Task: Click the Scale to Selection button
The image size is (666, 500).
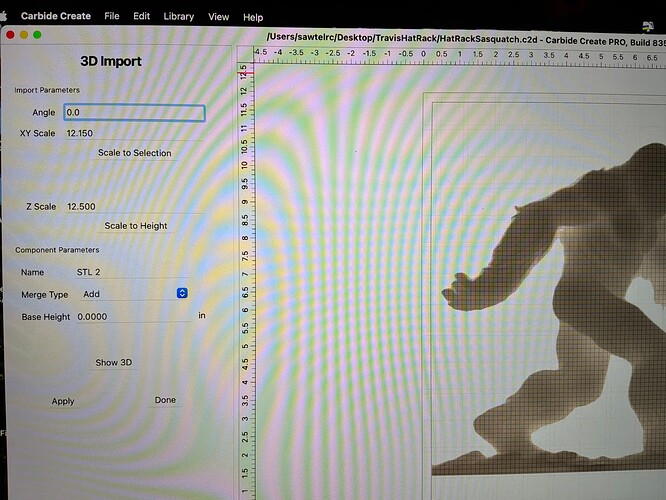Action: 135,153
